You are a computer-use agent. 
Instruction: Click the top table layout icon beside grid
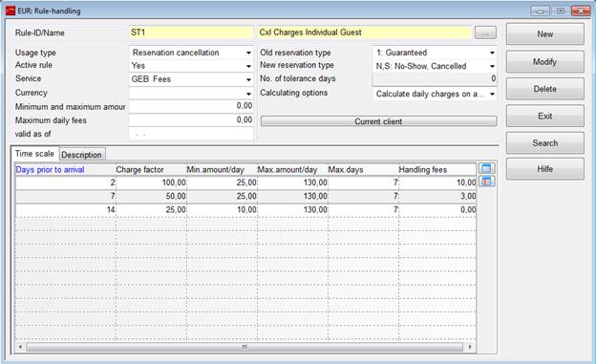point(486,168)
